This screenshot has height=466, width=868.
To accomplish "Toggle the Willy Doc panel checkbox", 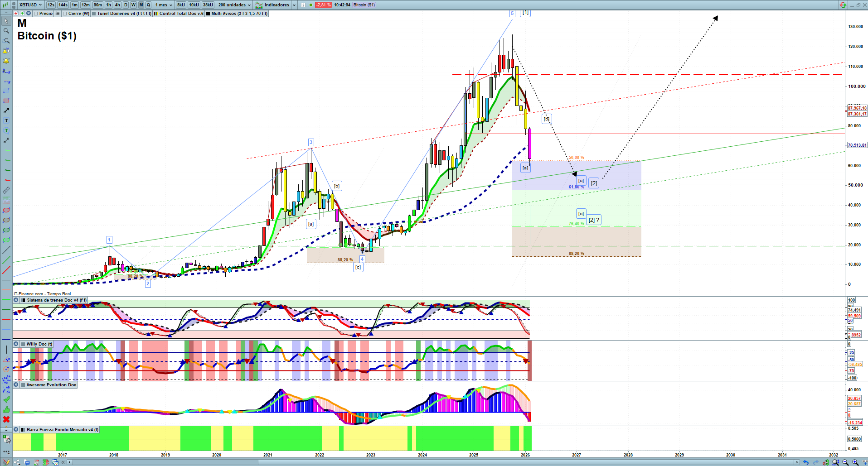I will (23, 344).
